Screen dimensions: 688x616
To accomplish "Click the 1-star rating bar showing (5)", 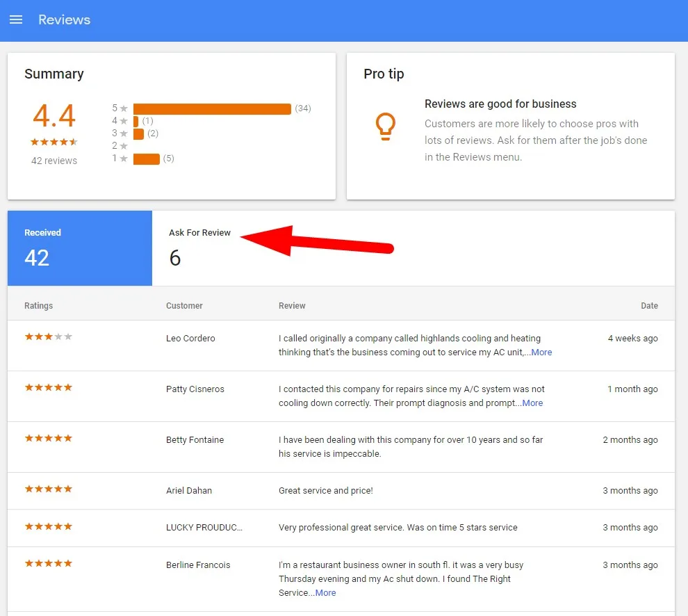I will (x=147, y=159).
